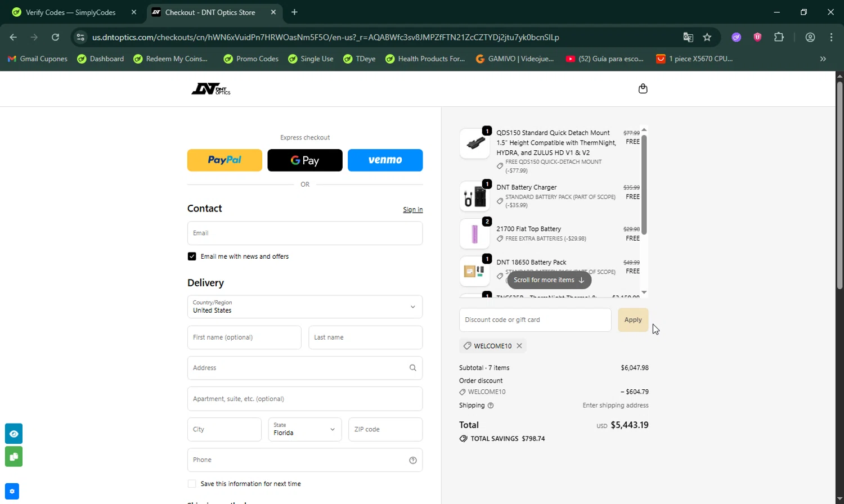Go back with the browser back arrow
Viewport: 844px width, 504px height.
[14, 37]
